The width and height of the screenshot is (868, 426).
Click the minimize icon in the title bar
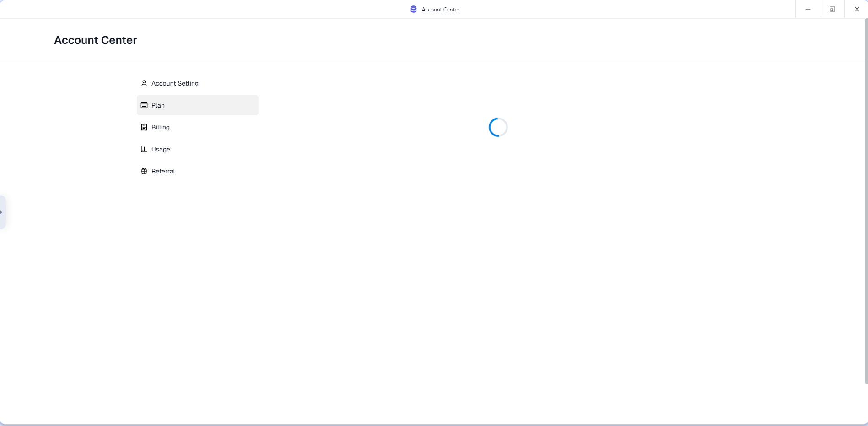coord(808,9)
